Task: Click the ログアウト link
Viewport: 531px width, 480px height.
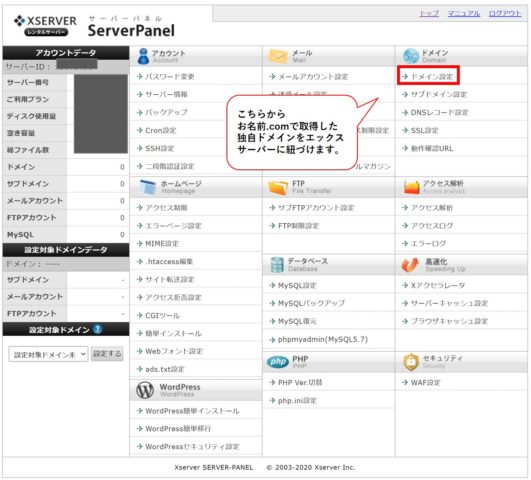Action: pyautogui.click(x=505, y=13)
